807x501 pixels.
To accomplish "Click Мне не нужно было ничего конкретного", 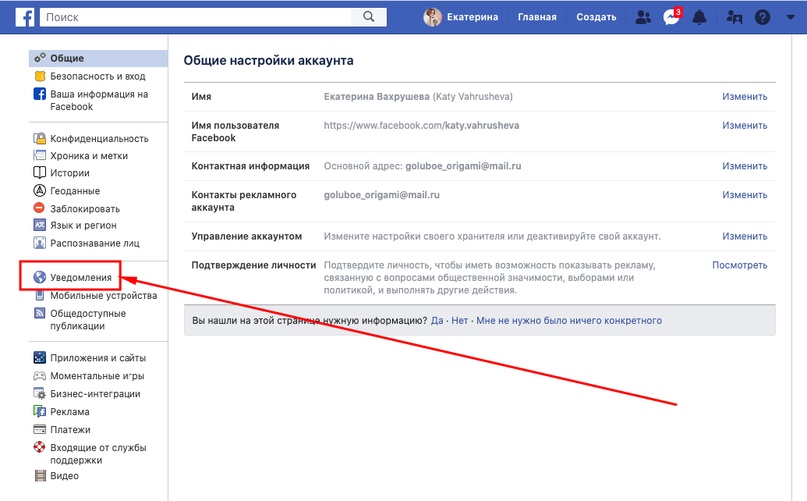I will pos(569,320).
